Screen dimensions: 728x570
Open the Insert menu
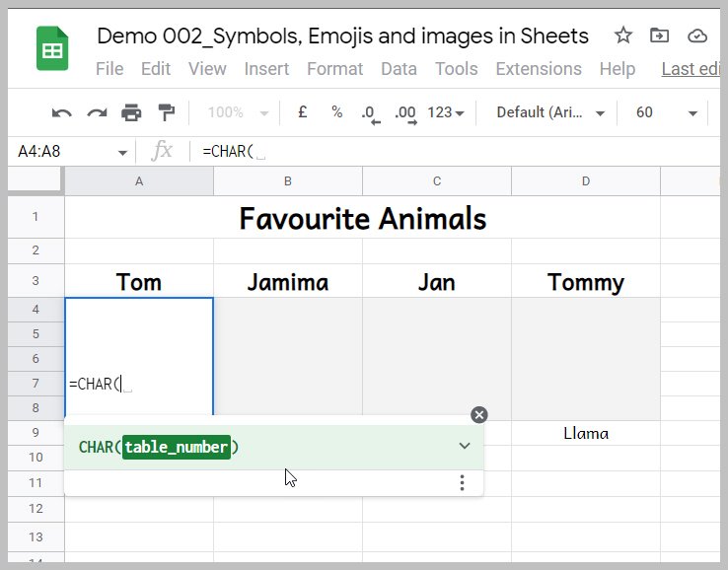(266, 69)
